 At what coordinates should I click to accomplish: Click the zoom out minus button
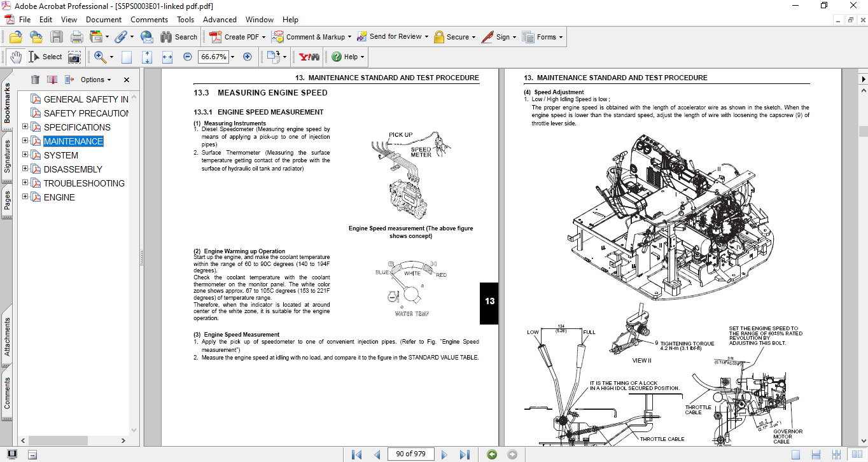click(x=187, y=57)
